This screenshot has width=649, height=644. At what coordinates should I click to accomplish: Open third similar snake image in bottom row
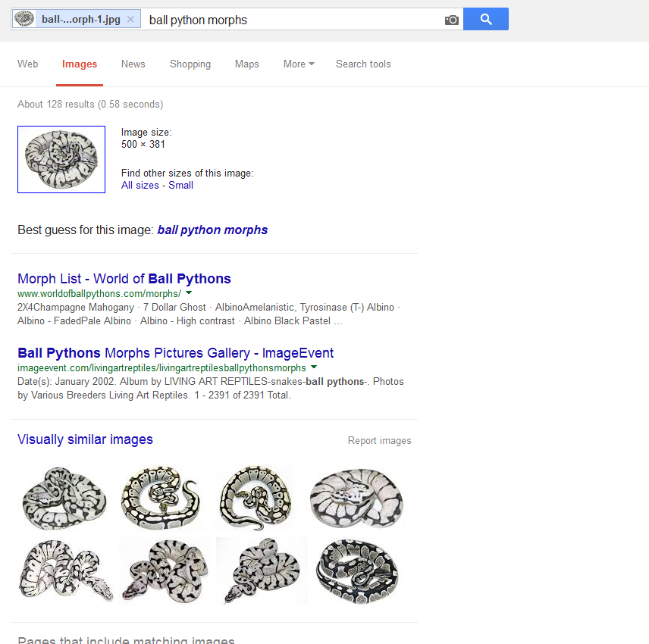(x=262, y=571)
